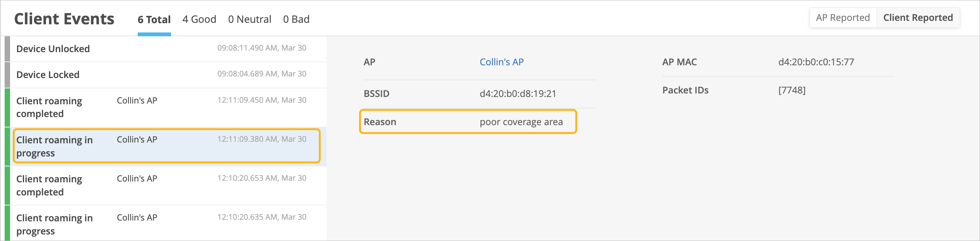The height and width of the screenshot is (241, 980).
Task: Click the AP MAC address d4:20:b0:c0:15:77
Action: (816, 62)
